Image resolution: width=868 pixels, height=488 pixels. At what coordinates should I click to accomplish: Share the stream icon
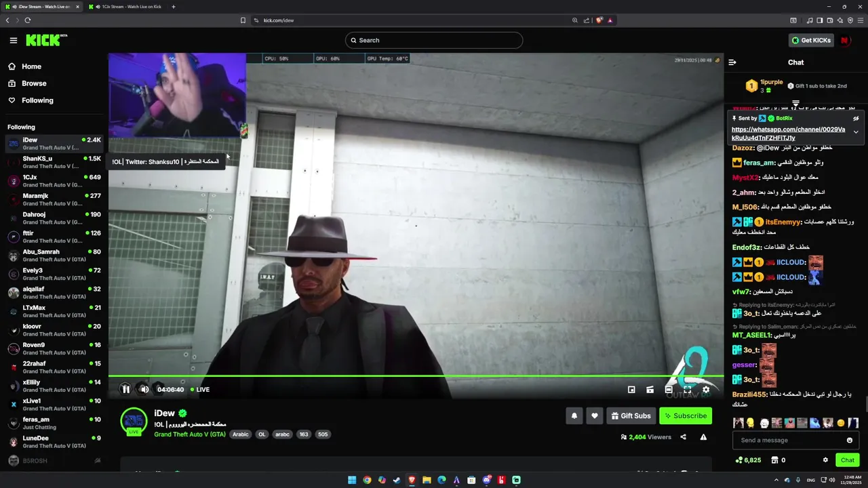[x=683, y=437]
